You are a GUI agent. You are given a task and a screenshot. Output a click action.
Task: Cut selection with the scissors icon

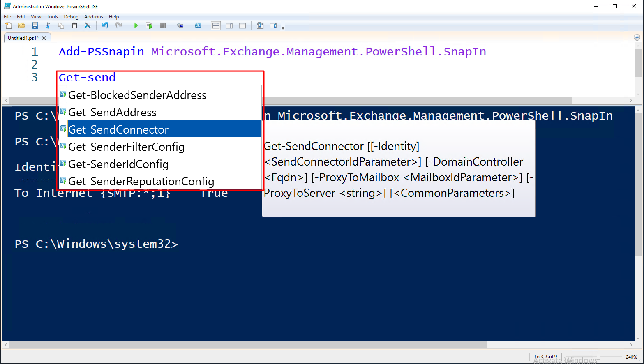pyautogui.click(x=48, y=25)
